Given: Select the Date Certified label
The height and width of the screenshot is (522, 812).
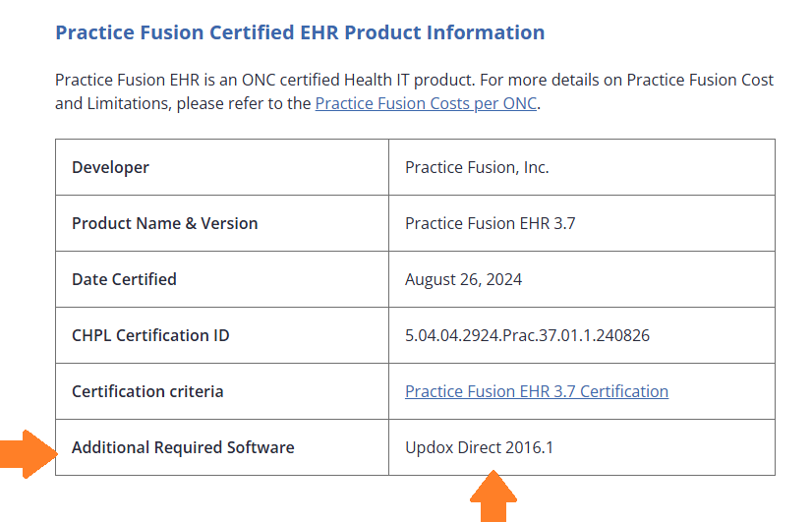Looking at the screenshot, I should (124, 279).
